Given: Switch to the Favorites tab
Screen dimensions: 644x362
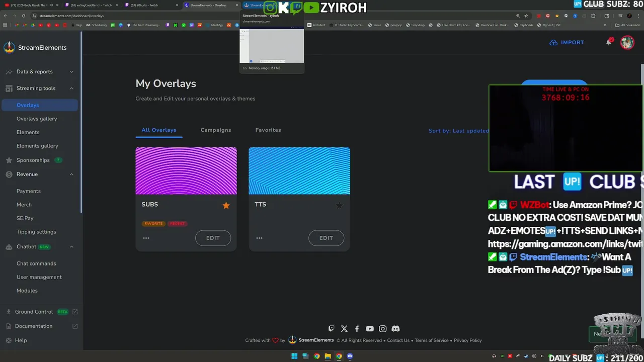Looking at the screenshot, I should 268,130.
